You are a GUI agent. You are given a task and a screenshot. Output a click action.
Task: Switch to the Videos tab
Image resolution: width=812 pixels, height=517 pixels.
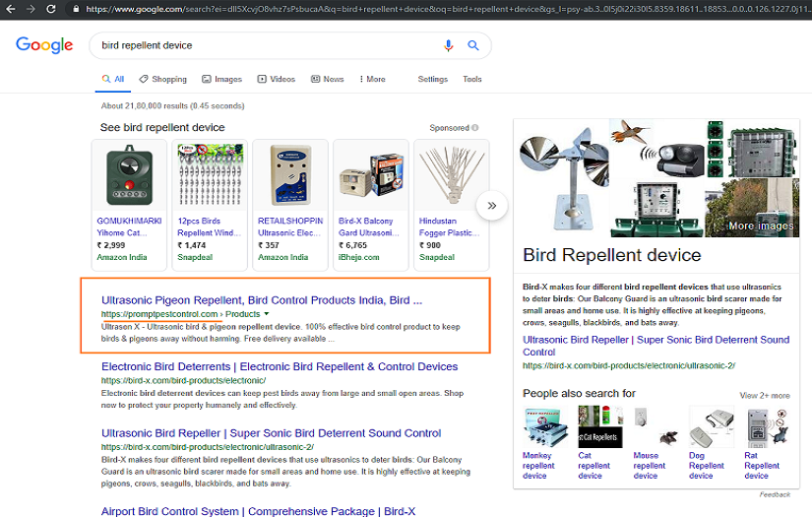pos(276,79)
